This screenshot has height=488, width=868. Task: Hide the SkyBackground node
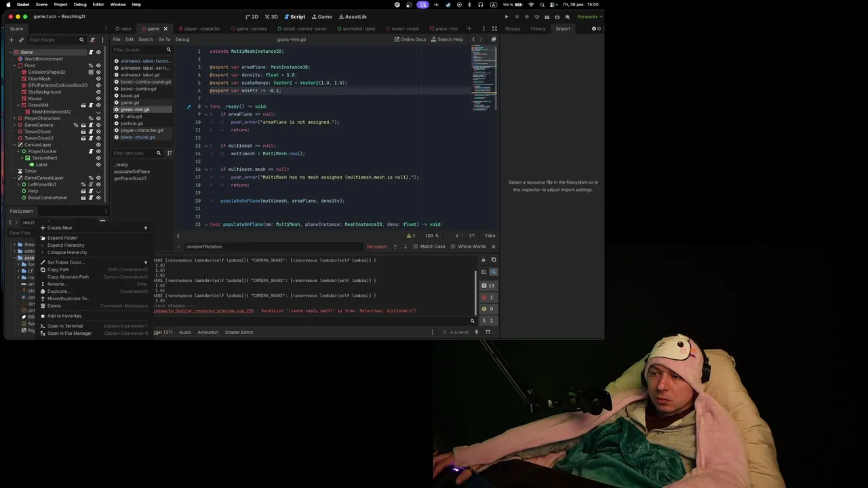(x=98, y=92)
